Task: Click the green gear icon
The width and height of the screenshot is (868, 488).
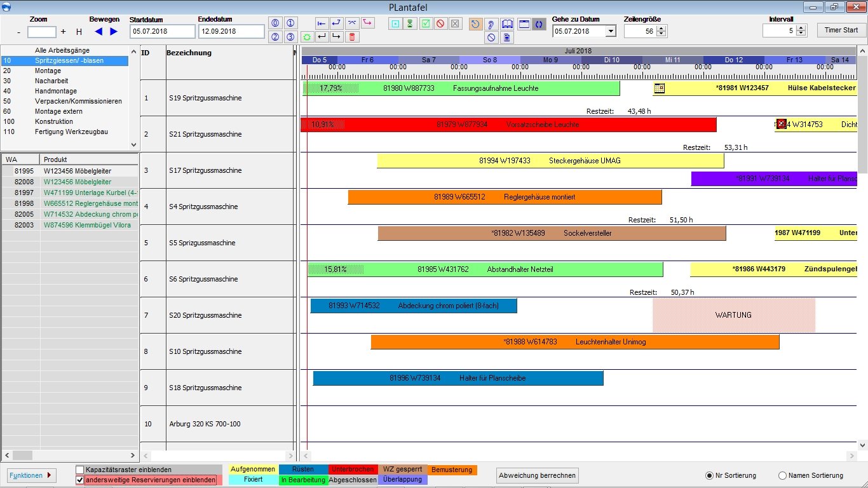Action: pyautogui.click(x=306, y=37)
